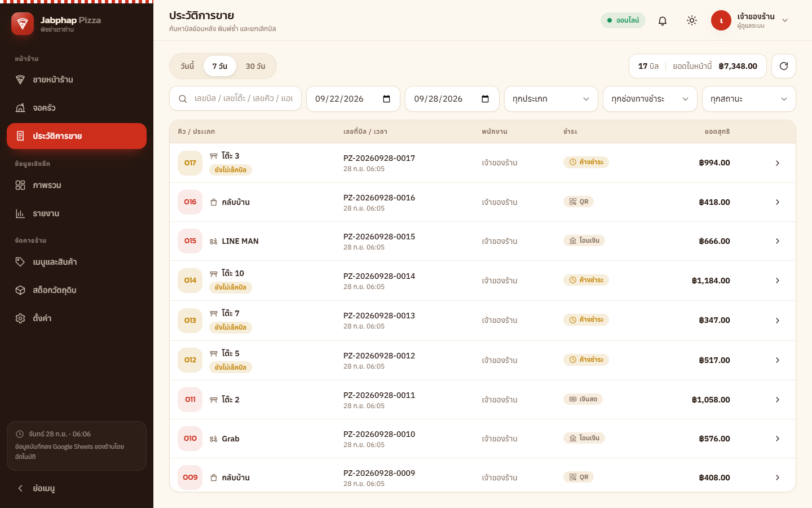Toggle light theme sun icon

point(692,21)
